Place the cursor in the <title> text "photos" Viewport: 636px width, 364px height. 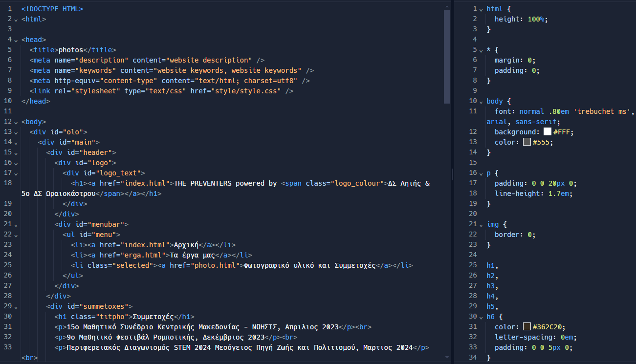coord(71,50)
